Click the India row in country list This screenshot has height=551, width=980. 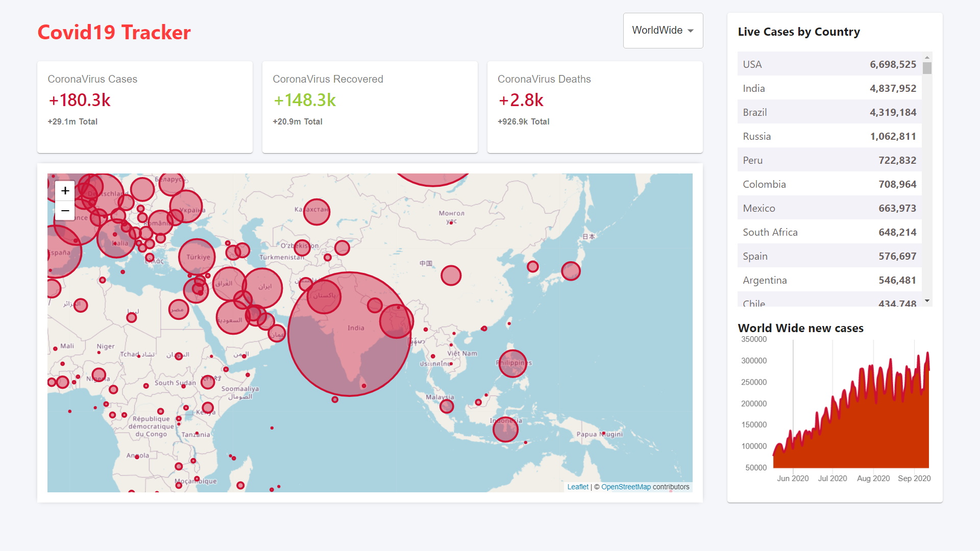pos(829,88)
